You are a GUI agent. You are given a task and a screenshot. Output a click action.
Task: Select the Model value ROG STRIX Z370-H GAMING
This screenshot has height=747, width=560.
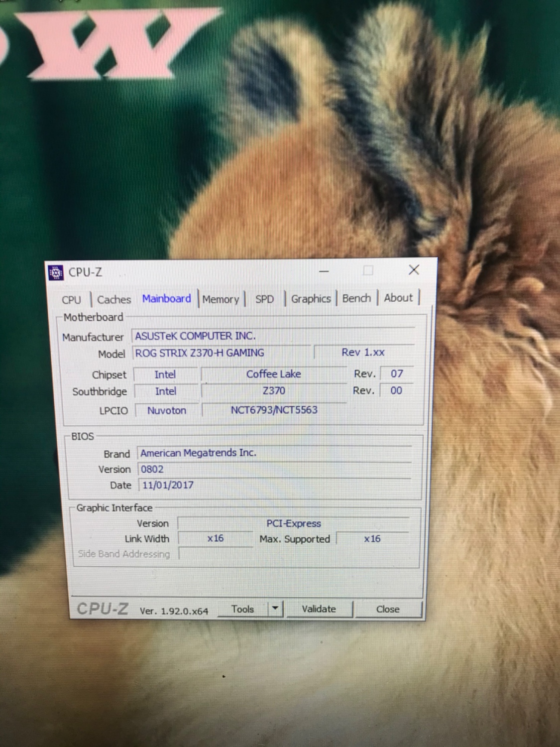[222, 353]
